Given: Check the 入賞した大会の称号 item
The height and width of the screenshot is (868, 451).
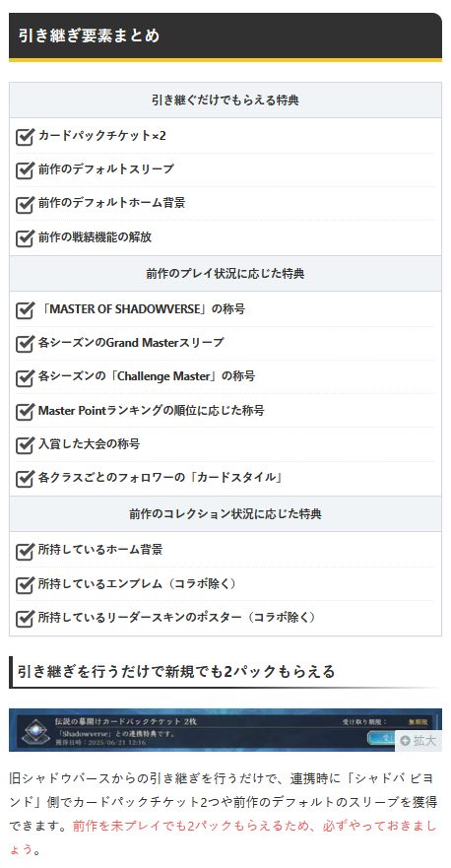Looking at the screenshot, I should coord(25,445).
